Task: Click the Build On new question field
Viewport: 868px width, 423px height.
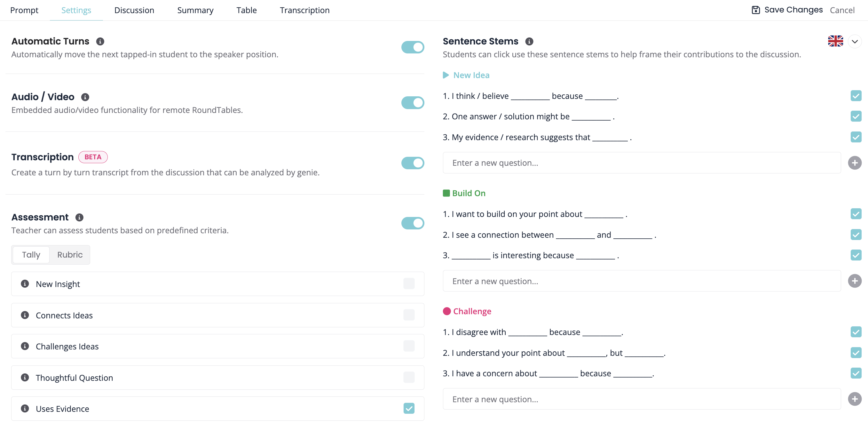Action: pos(641,281)
